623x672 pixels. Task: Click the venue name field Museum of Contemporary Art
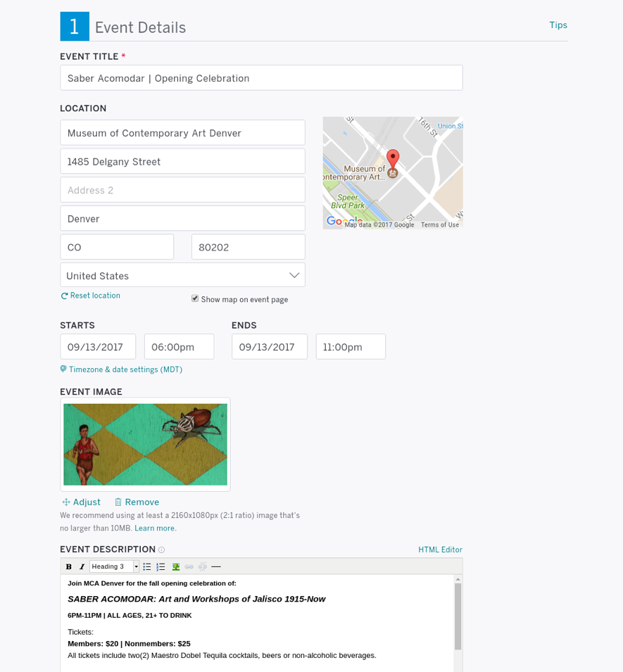[x=182, y=133]
